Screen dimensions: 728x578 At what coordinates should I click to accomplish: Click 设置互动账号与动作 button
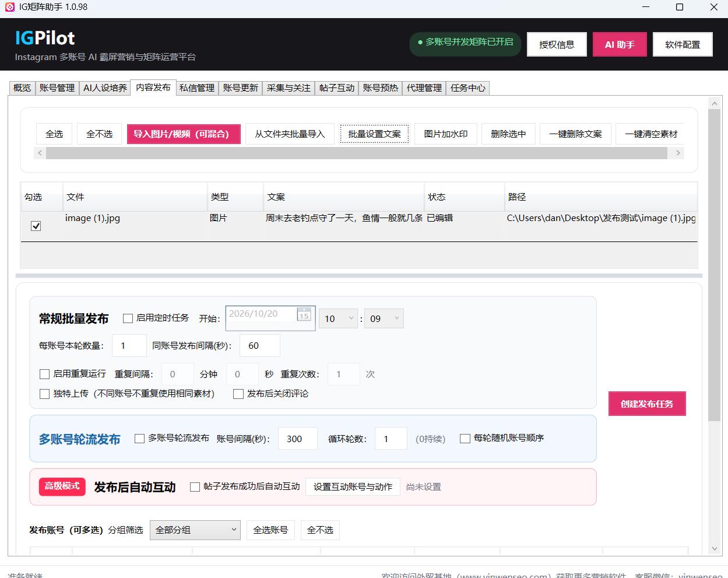point(353,486)
